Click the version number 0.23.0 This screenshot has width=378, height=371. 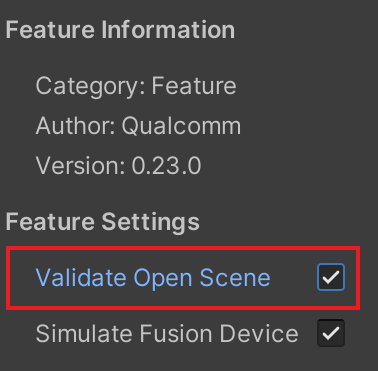(x=166, y=166)
